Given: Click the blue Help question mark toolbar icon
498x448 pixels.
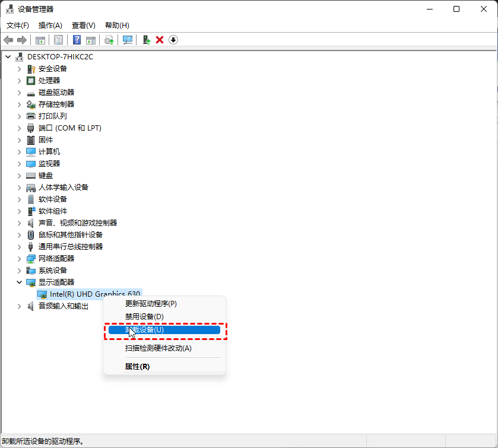Looking at the screenshot, I should (x=77, y=40).
